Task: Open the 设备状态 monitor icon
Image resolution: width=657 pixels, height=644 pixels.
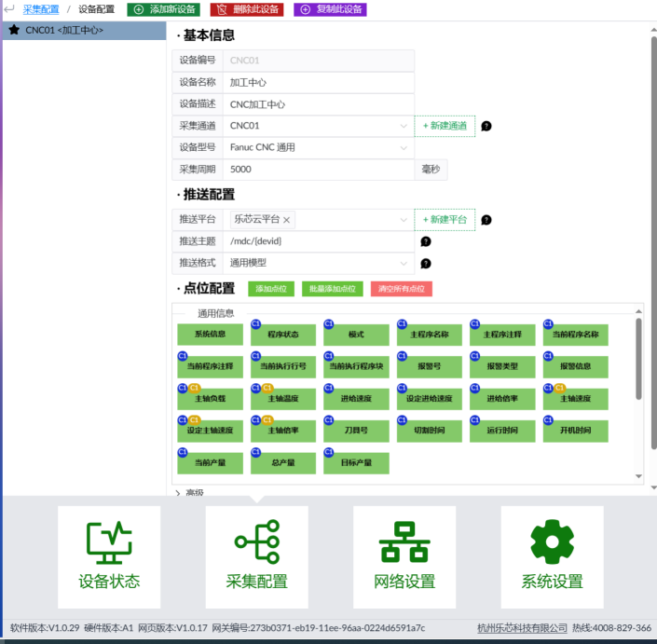Action: click(109, 541)
